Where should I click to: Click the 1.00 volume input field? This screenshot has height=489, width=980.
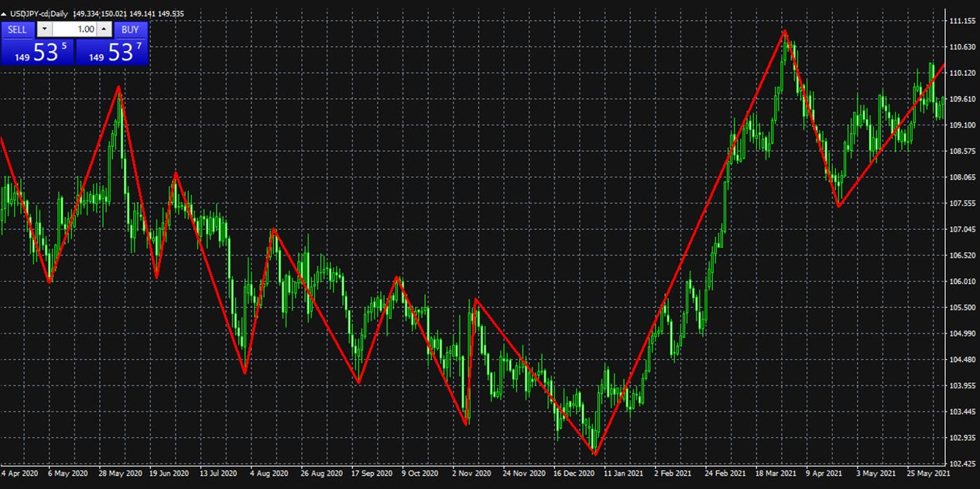[x=75, y=29]
